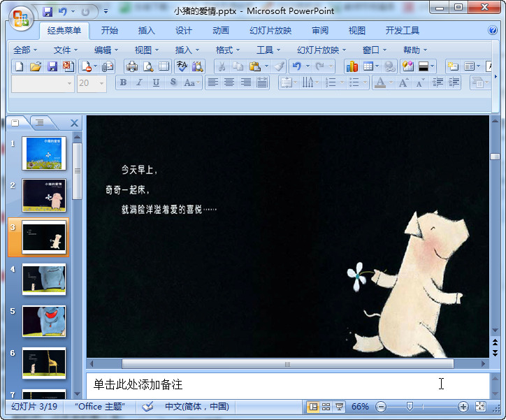Center align text
Screen dimensions: 506x420
tap(229, 82)
